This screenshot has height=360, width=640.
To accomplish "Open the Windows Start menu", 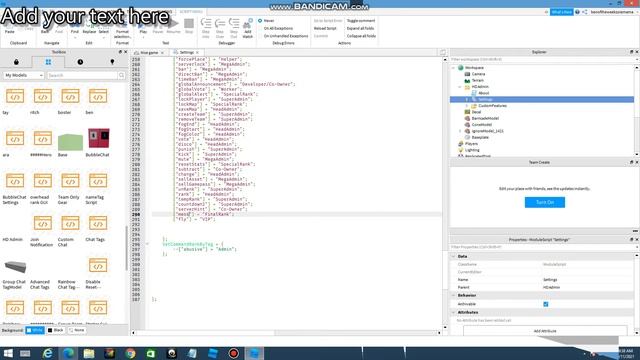I will point(8,353).
